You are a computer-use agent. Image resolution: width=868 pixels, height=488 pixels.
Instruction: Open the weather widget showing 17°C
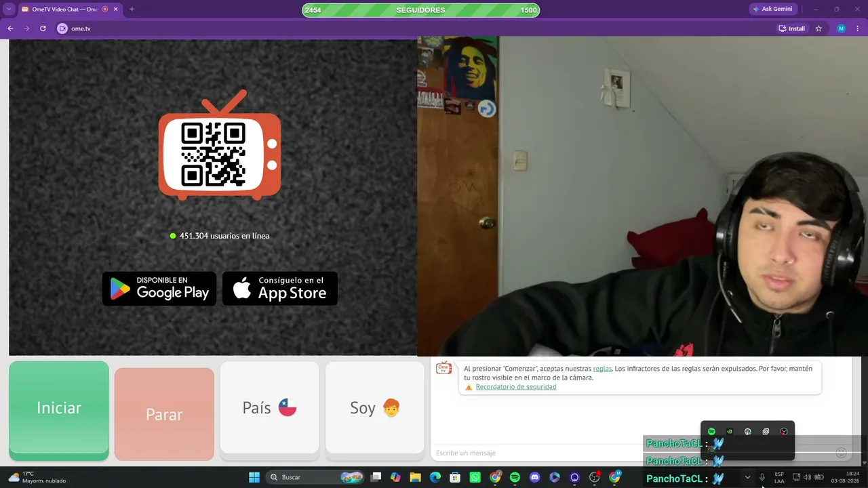point(37,477)
